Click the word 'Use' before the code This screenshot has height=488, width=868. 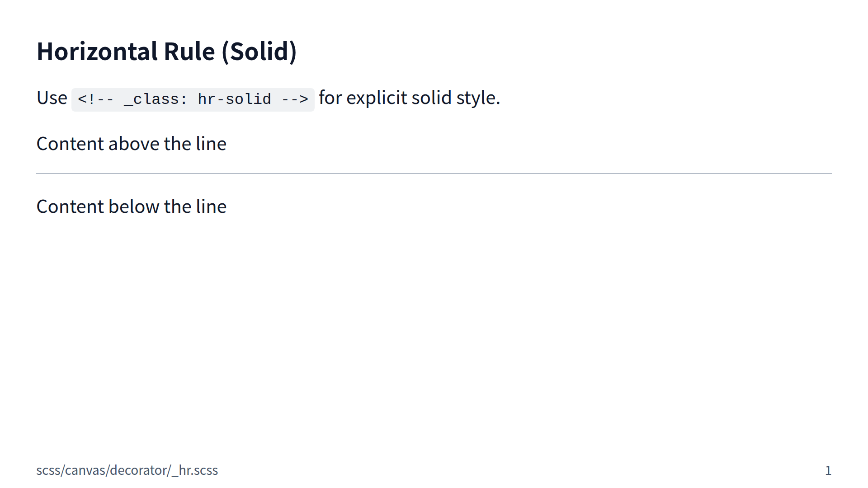point(52,98)
